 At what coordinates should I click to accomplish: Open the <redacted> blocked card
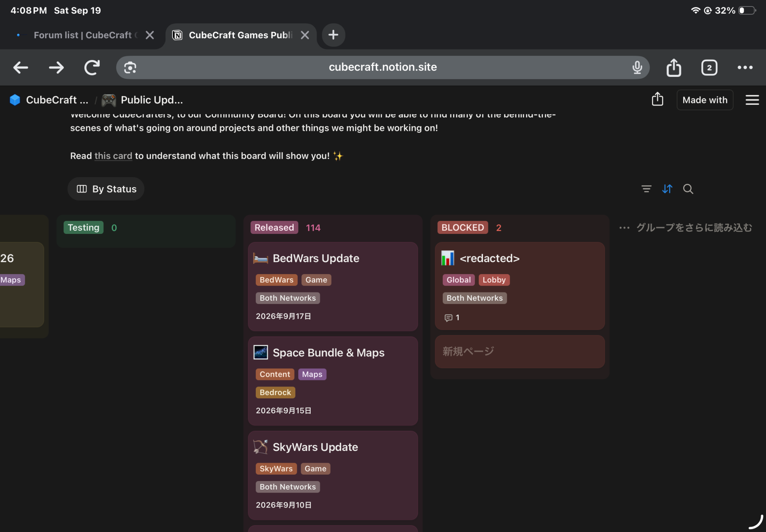tap(520, 286)
